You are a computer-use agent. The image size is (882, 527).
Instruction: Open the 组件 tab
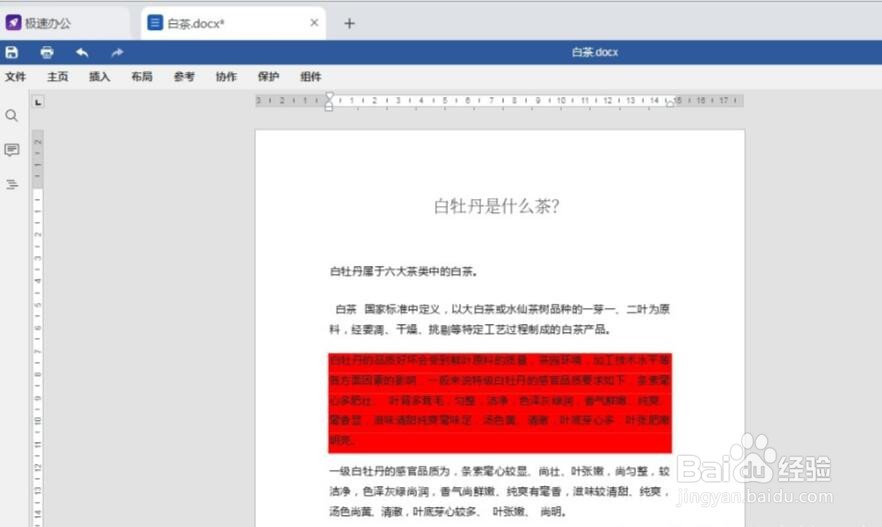click(310, 76)
